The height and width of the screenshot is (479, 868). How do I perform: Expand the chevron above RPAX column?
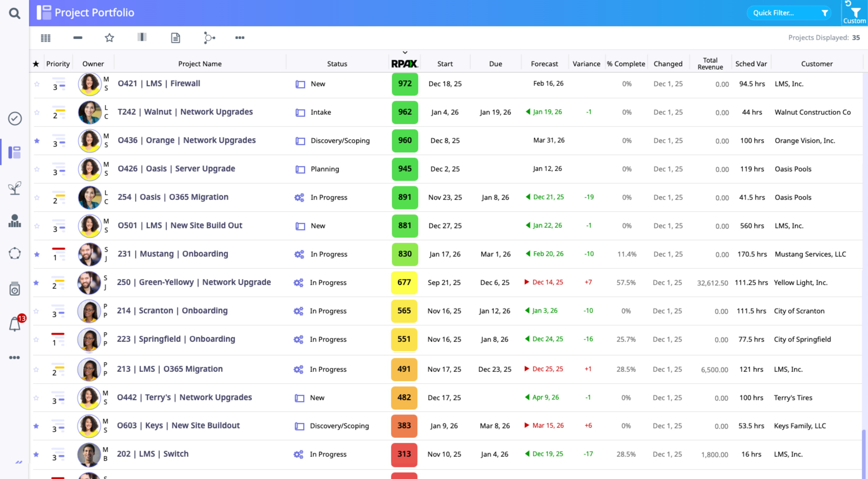pos(405,53)
